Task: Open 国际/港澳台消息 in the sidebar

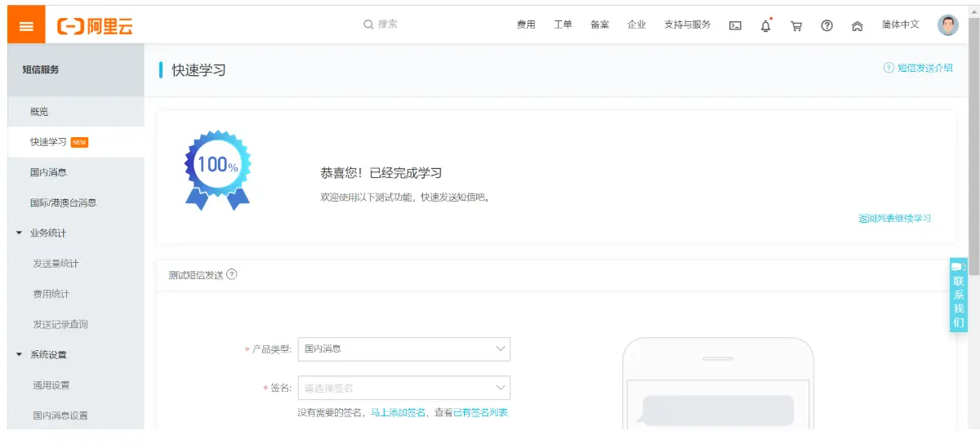Action: 76,202
